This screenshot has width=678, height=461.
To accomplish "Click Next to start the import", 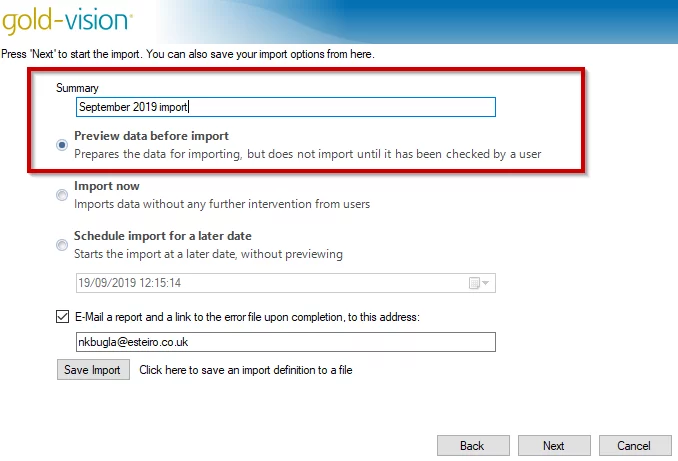I will click(x=554, y=445).
